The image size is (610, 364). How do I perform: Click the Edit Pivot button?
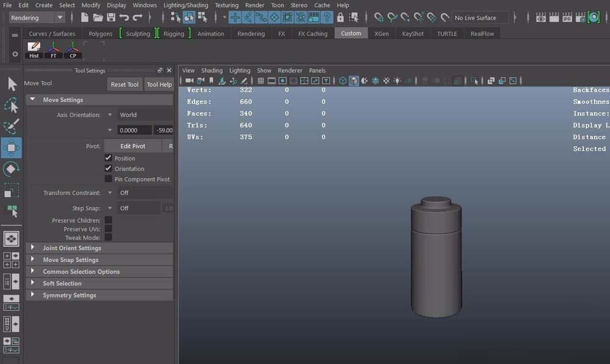point(132,146)
